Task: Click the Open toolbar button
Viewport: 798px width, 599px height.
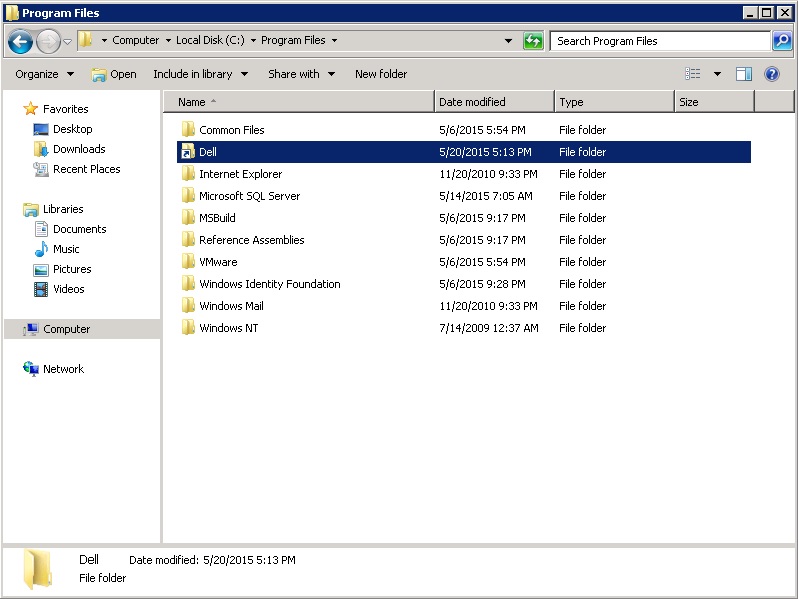Action: (114, 74)
